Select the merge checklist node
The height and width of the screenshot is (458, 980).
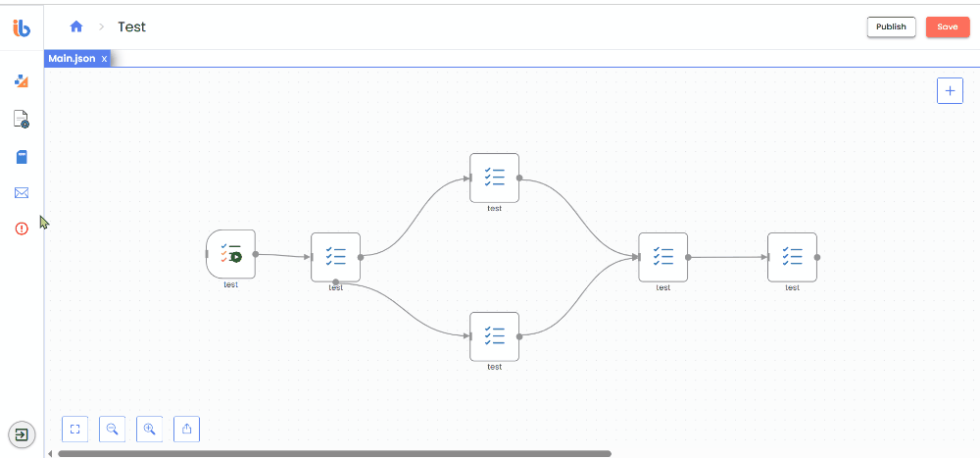(x=663, y=257)
